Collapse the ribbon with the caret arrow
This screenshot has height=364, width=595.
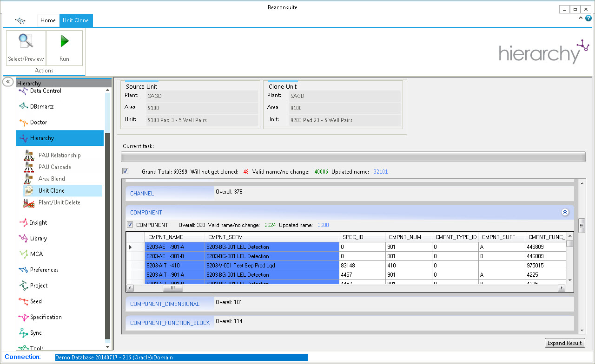pos(581,18)
